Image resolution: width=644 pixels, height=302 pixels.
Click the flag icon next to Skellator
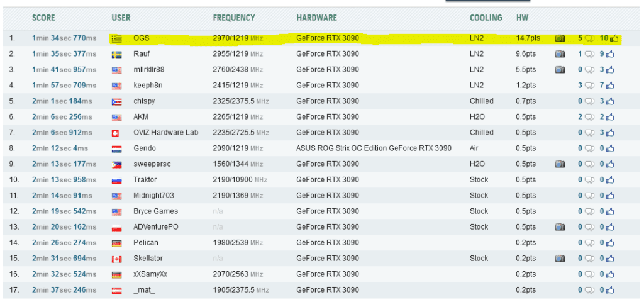click(116, 259)
